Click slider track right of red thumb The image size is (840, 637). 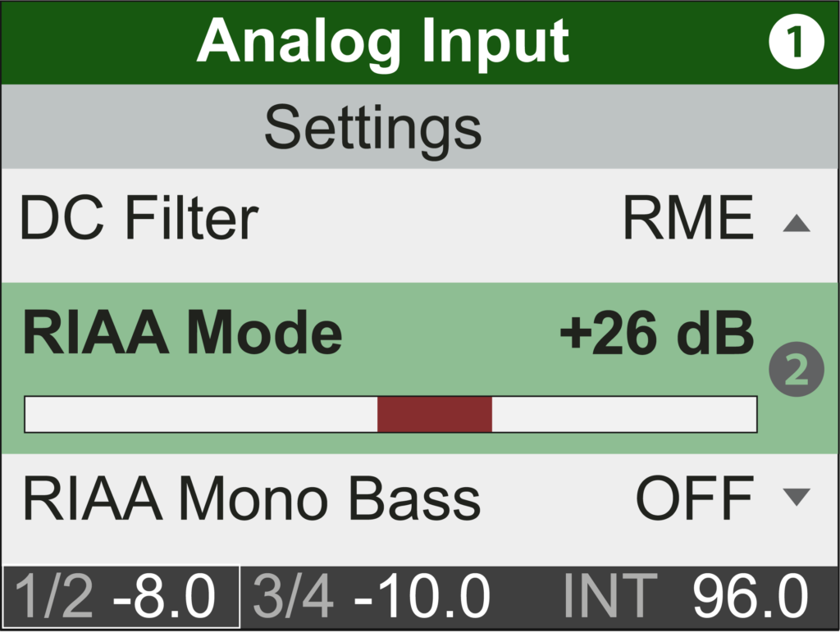[x=623, y=414]
